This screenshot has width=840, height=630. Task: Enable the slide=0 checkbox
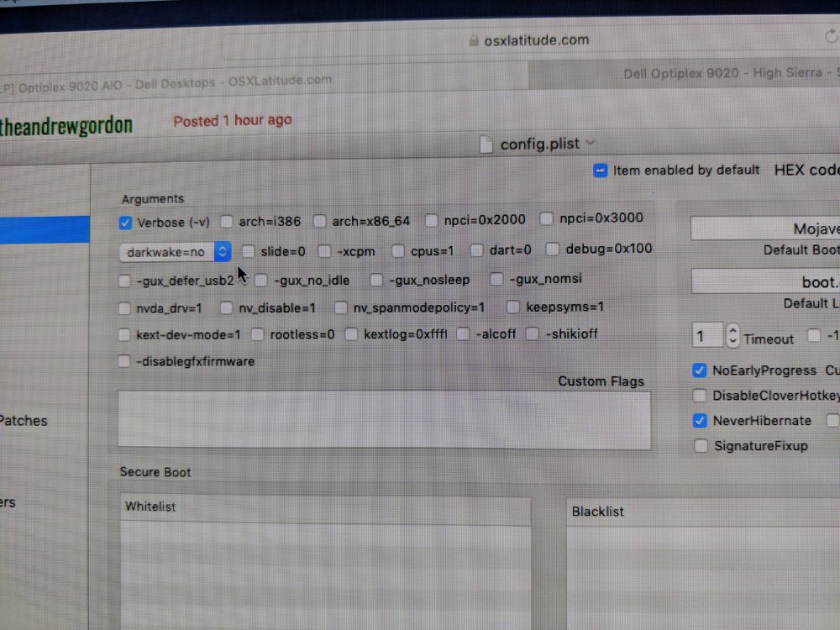pos(248,250)
